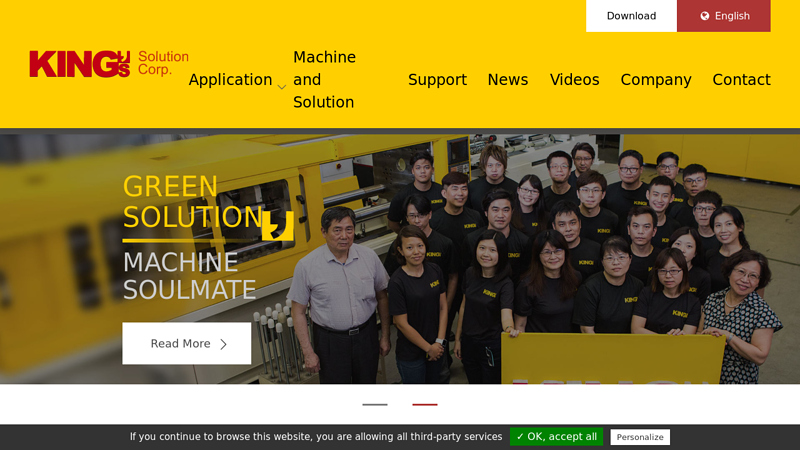
Task: Open the Company page
Action: point(656,80)
